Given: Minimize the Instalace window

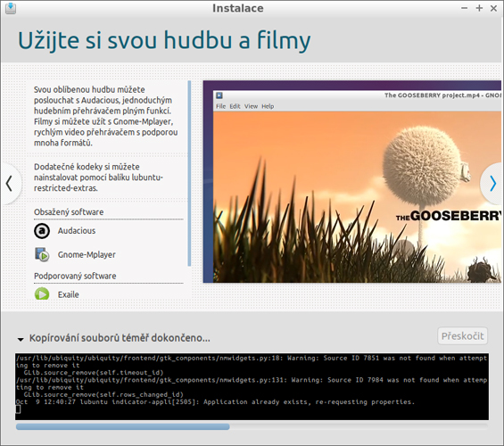Looking at the screenshot, I should 464,8.
